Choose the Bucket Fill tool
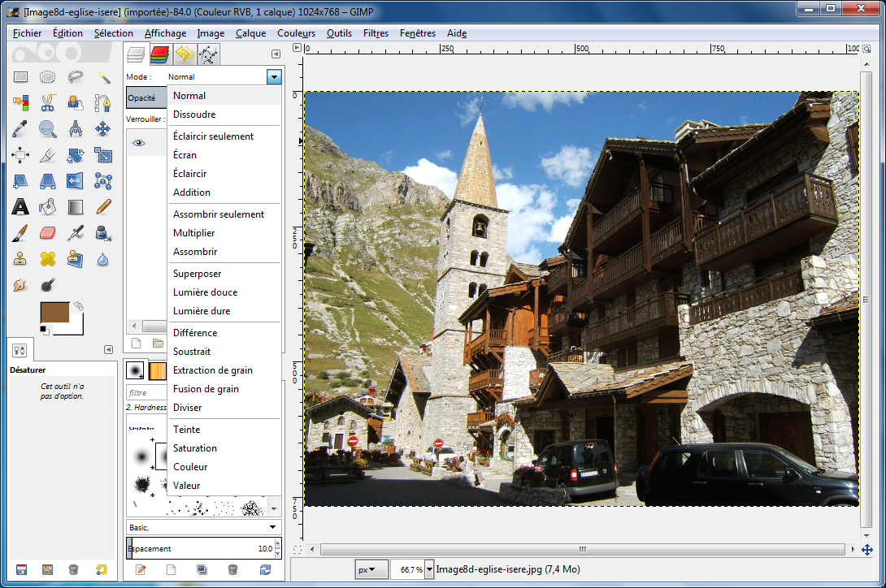The height and width of the screenshot is (588, 886). point(47,207)
